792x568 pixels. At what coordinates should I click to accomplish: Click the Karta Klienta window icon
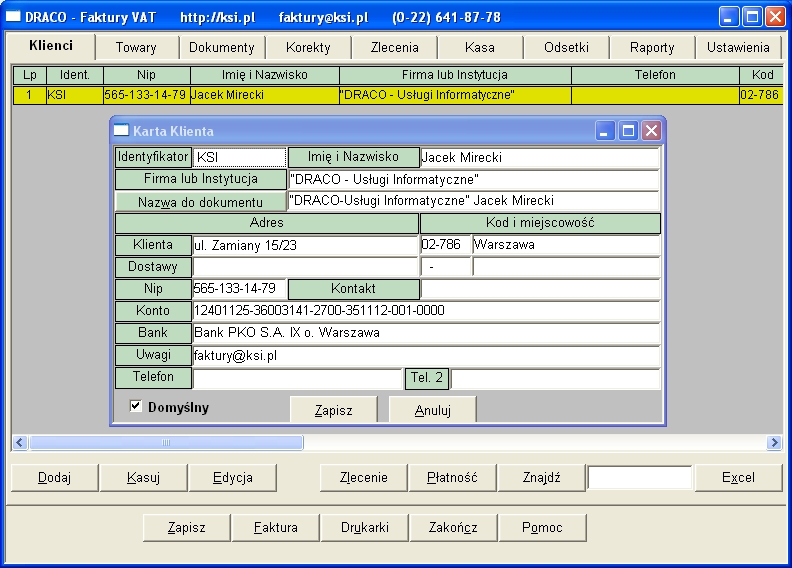[121, 131]
